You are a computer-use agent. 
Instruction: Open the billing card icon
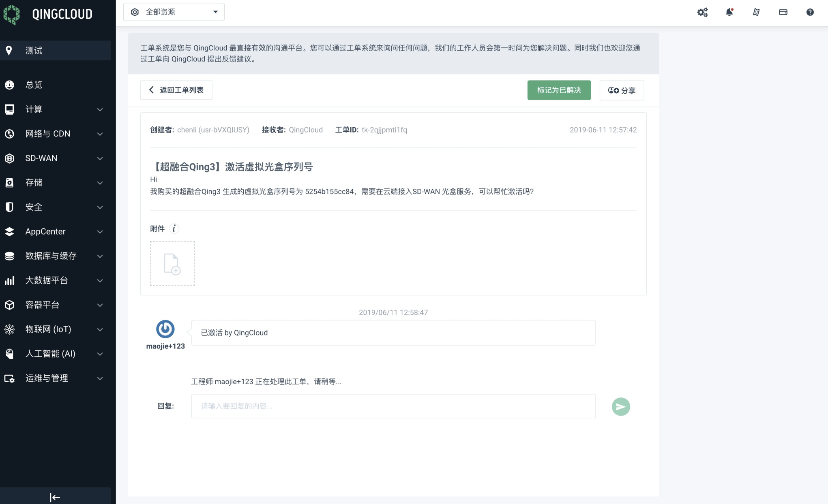783,12
